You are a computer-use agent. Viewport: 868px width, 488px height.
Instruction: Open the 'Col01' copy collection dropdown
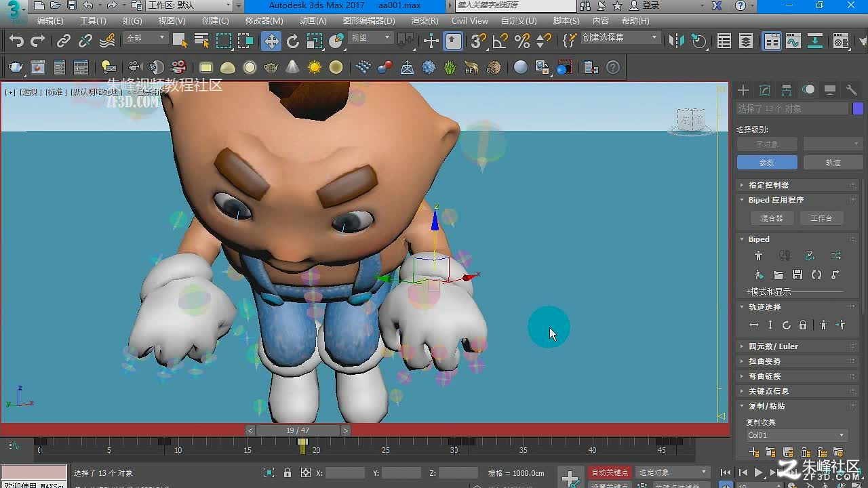tap(796, 435)
